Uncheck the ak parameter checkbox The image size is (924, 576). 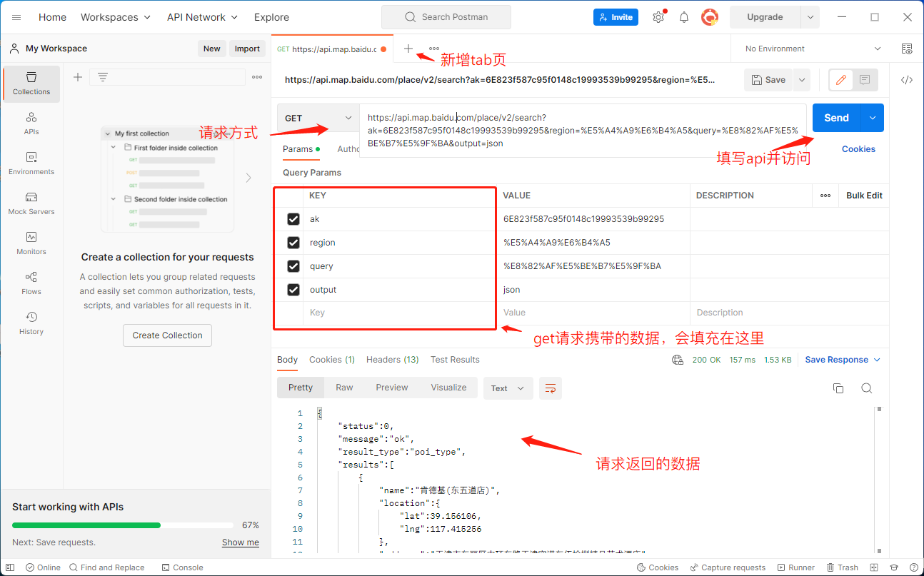(293, 219)
